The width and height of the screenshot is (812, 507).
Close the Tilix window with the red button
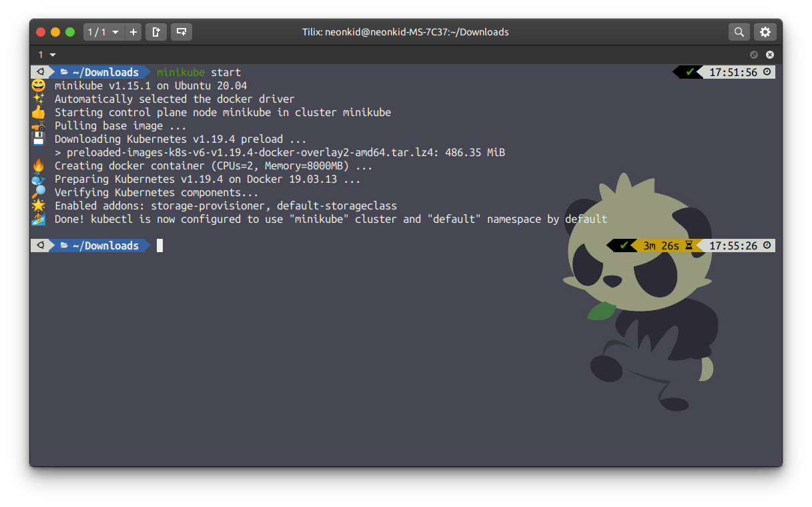tap(41, 32)
